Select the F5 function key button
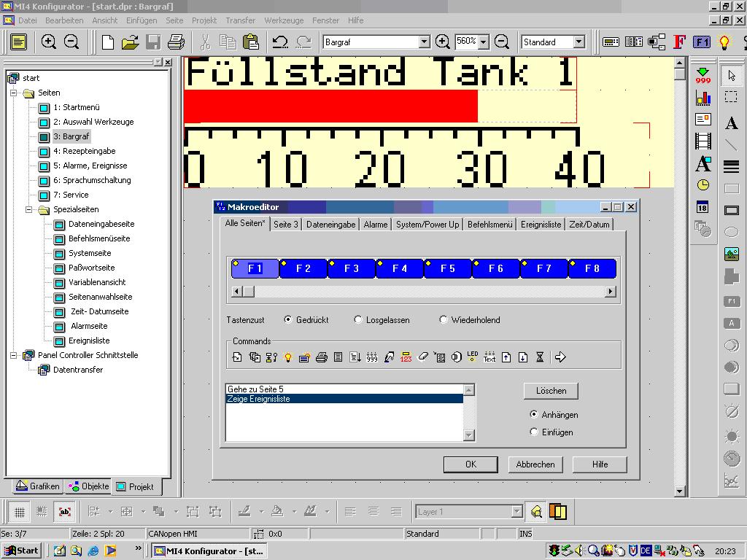Image resolution: width=747 pixels, height=560 pixels. [448, 268]
